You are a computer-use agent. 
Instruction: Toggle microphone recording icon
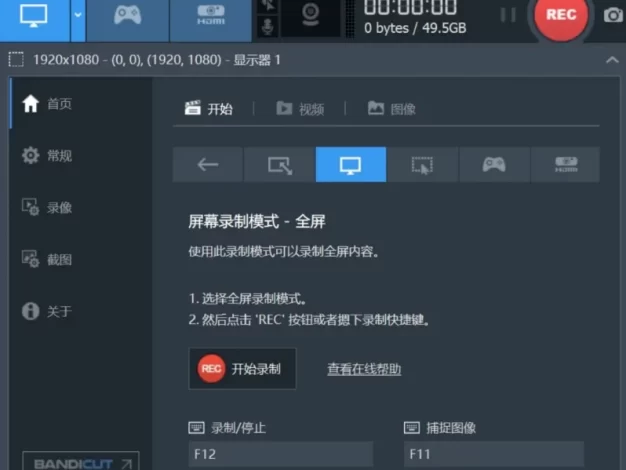[x=268, y=27]
